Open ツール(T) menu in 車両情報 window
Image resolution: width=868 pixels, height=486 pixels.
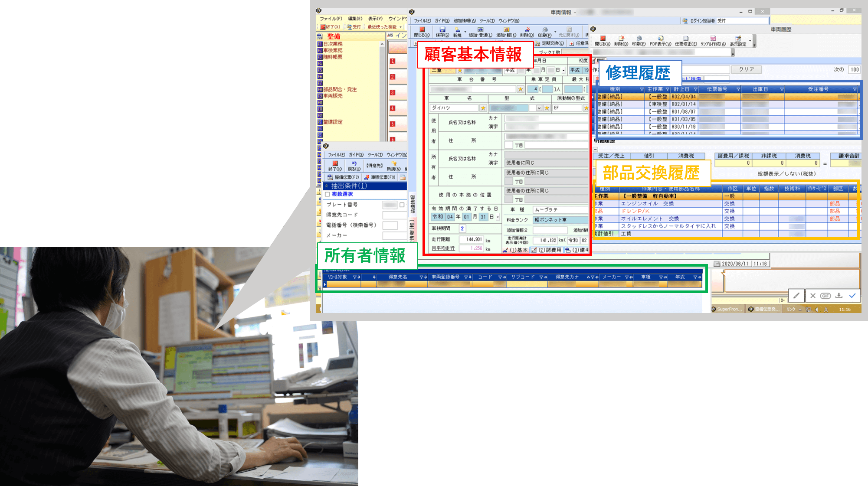(x=487, y=21)
